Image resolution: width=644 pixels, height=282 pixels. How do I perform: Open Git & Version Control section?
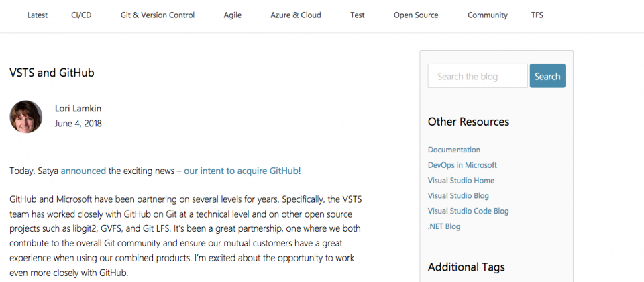click(158, 15)
